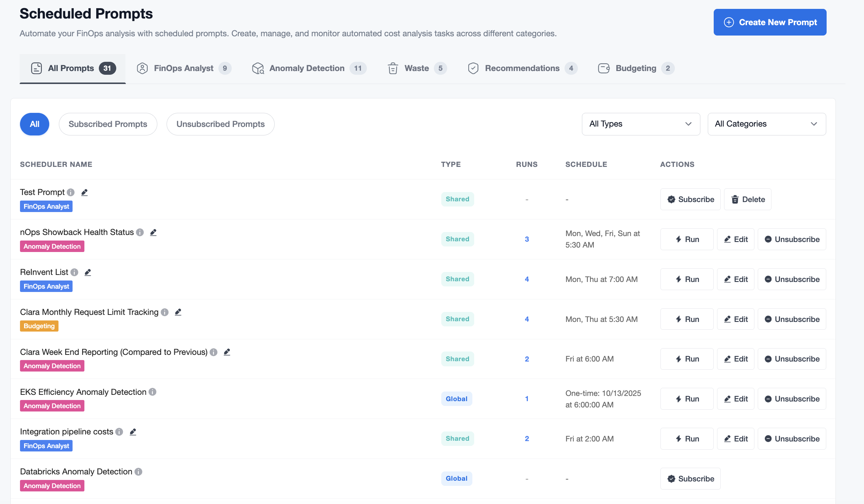Click pencil icon next to ReInvent List

[88, 272]
